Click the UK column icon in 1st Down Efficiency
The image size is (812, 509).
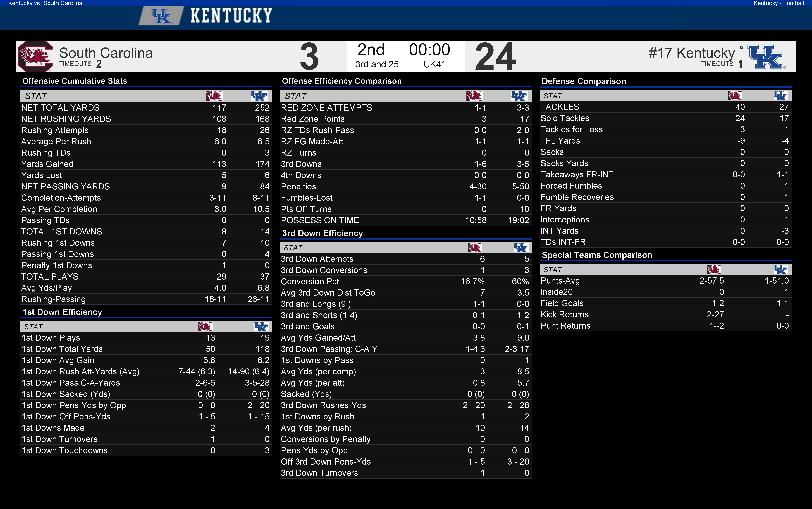(x=261, y=327)
